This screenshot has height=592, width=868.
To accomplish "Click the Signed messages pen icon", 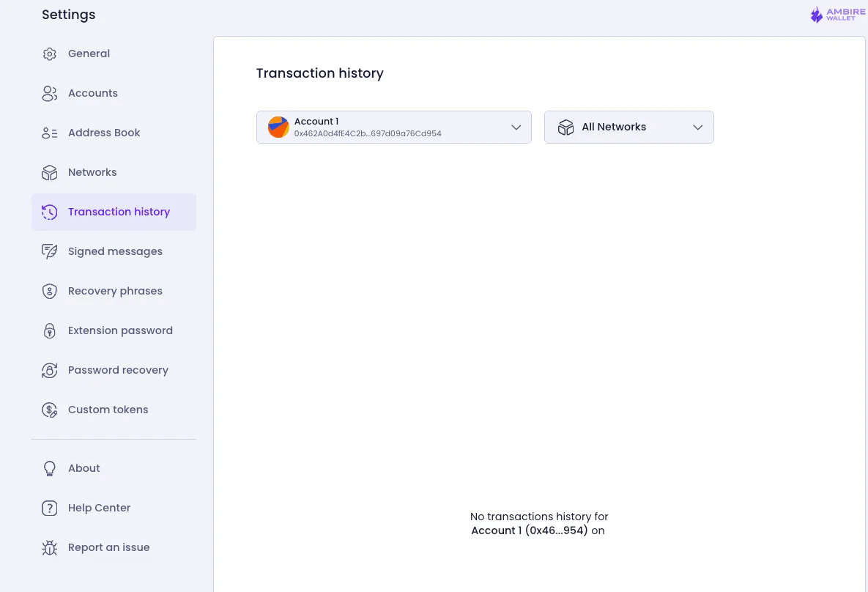I will (49, 251).
